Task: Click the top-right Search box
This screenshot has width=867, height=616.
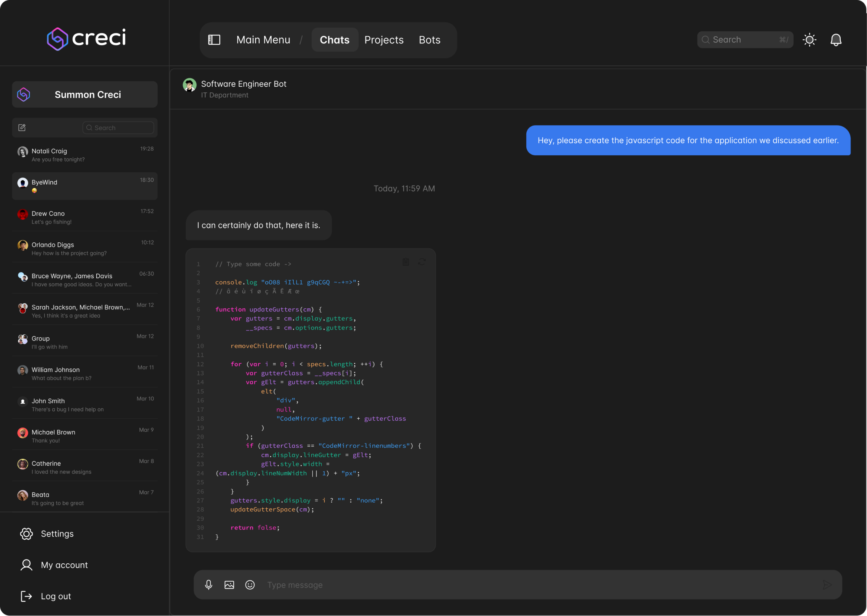Action: tap(744, 40)
